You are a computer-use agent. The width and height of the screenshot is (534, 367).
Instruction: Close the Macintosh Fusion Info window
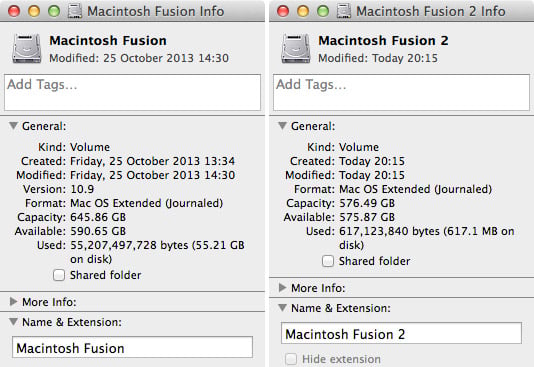pyautogui.click(x=14, y=11)
